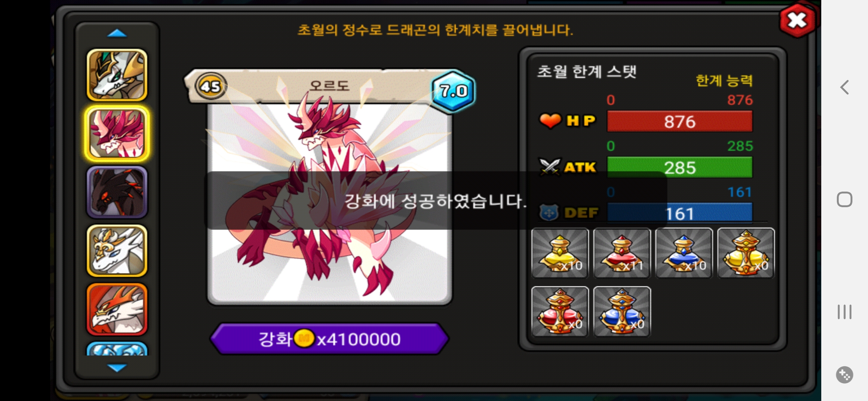Select the white-gold armored dragon portrait
868x401 pixels.
[117, 75]
